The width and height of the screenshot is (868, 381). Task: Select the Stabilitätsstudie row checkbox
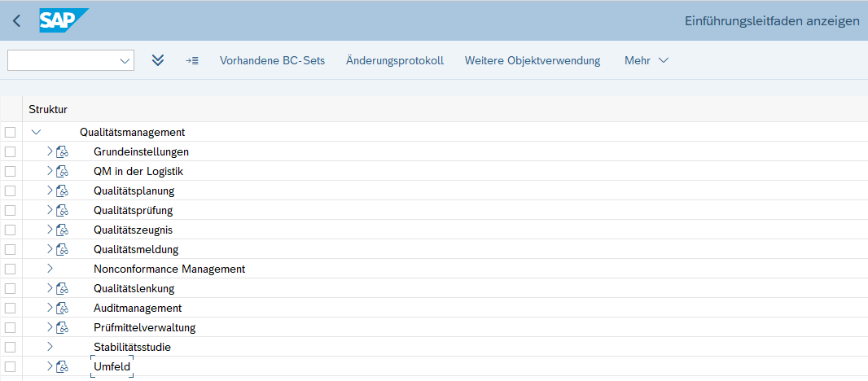tap(10, 347)
